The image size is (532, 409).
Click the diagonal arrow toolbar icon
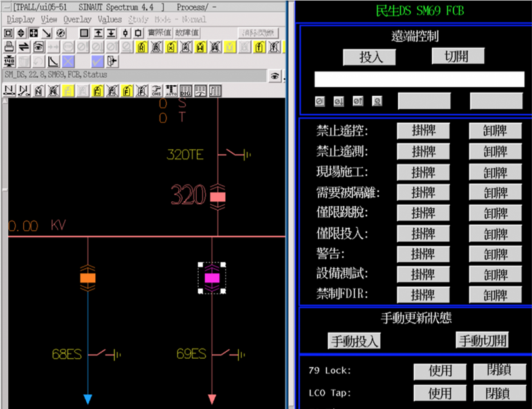click(x=46, y=33)
